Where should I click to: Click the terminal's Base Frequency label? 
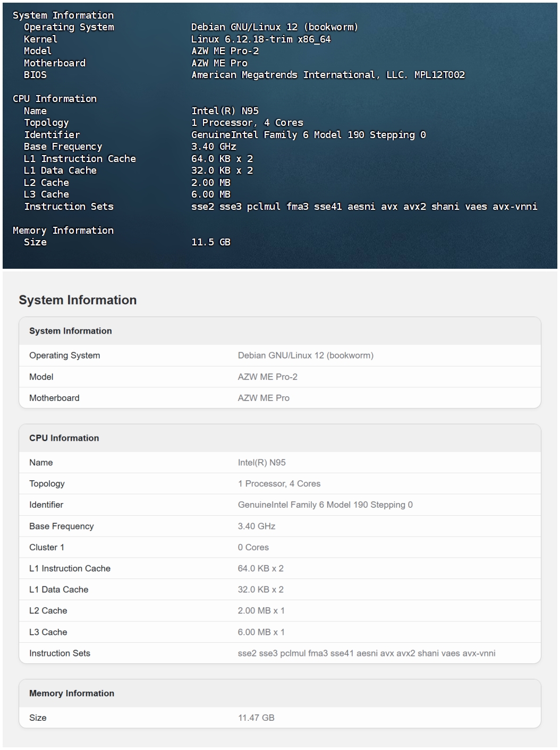pyautogui.click(x=63, y=147)
